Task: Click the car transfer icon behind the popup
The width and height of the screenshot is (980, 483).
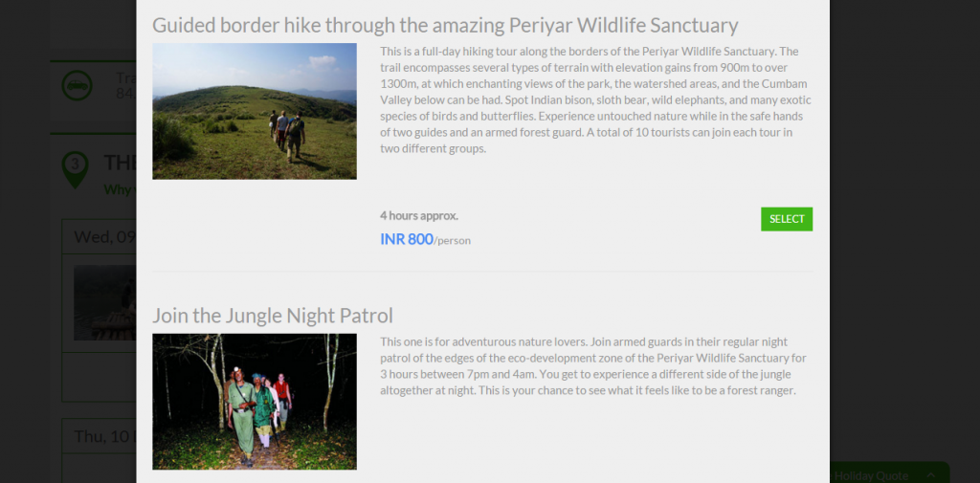Action: click(x=77, y=86)
